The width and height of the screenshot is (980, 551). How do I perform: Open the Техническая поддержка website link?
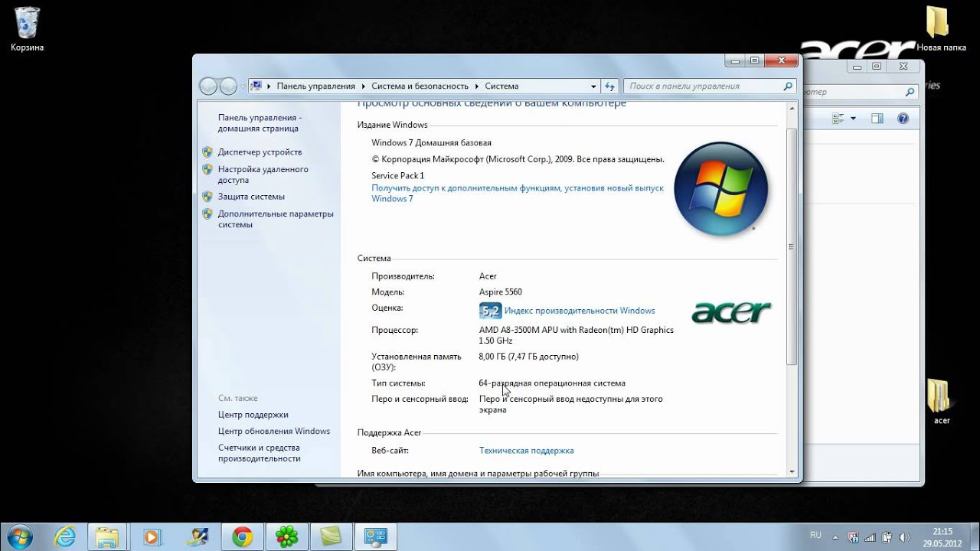coord(526,451)
